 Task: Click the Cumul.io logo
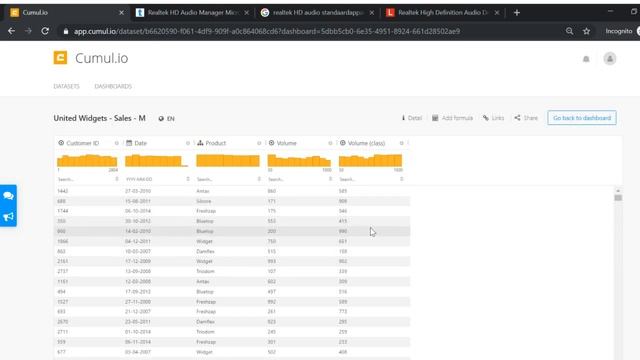(x=91, y=58)
